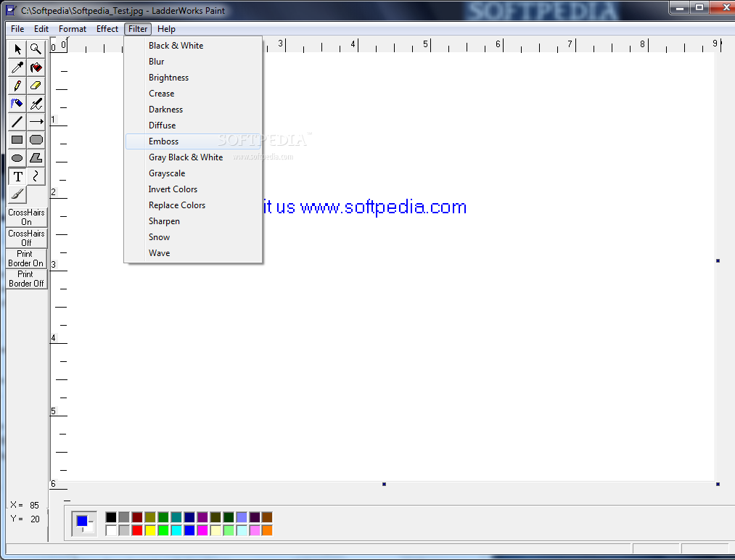
Task: Select the arrow pointer tool
Action: 17,49
